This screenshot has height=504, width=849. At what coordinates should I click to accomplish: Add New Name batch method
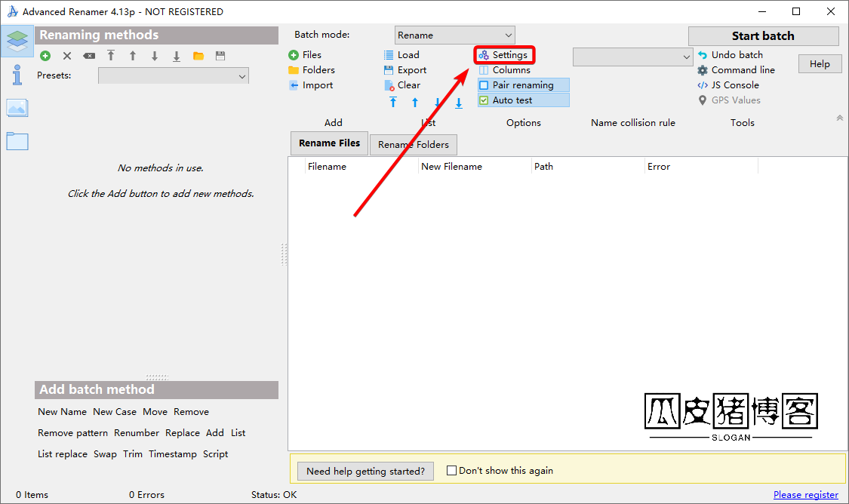(x=63, y=411)
